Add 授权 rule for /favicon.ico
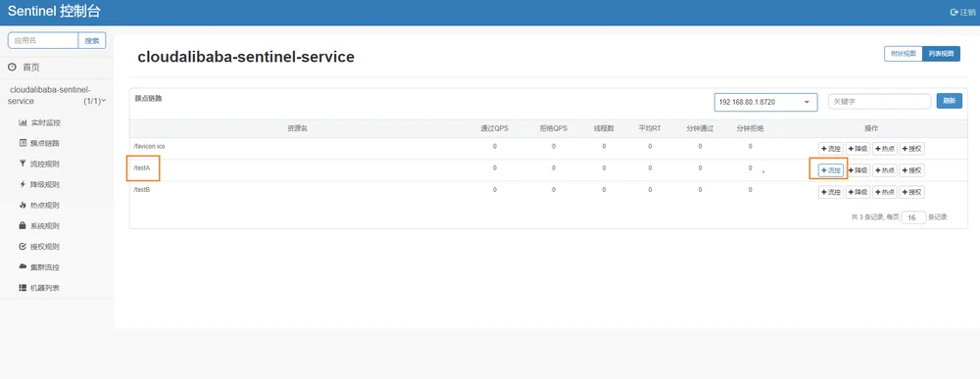The height and width of the screenshot is (379, 980). point(911,149)
